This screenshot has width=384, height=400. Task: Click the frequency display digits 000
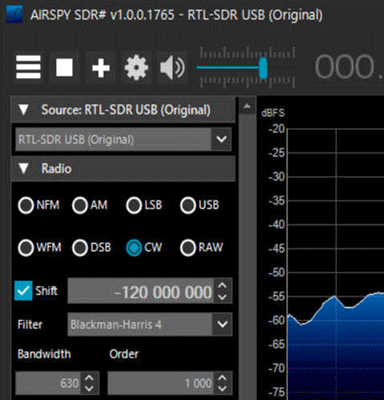pos(344,67)
